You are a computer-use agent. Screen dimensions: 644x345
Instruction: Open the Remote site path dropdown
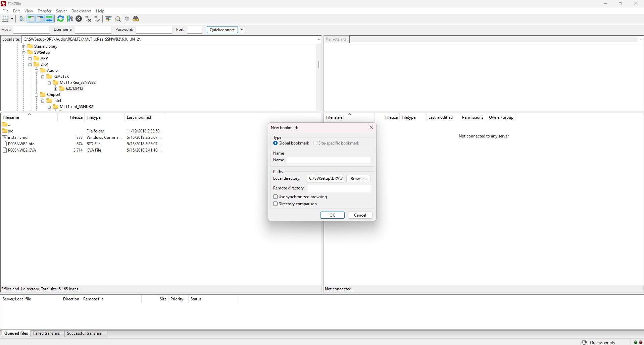(641, 39)
